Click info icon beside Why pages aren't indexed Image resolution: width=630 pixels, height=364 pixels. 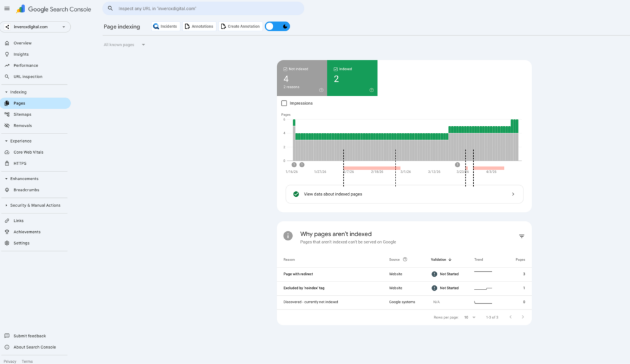pyautogui.click(x=288, y=236)
